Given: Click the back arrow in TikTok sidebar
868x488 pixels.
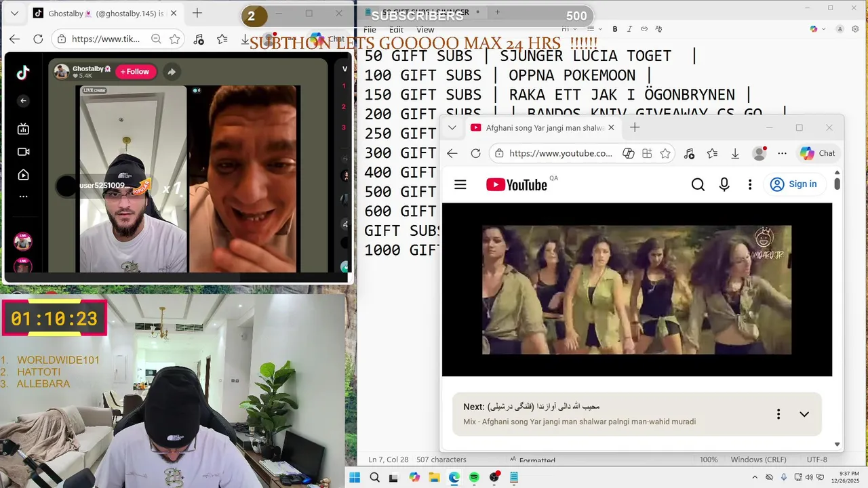Looking at the screenshot, I should pyautogui.click(x=23, y=101).
